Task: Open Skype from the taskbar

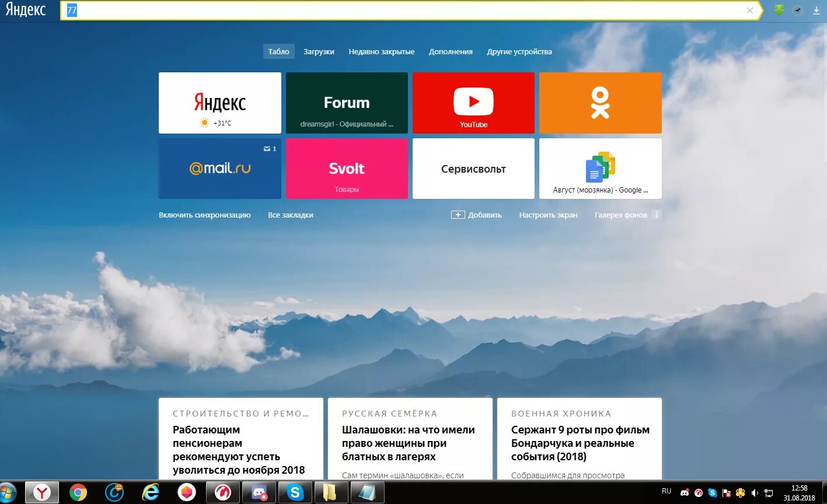Action: pos(295,493)
